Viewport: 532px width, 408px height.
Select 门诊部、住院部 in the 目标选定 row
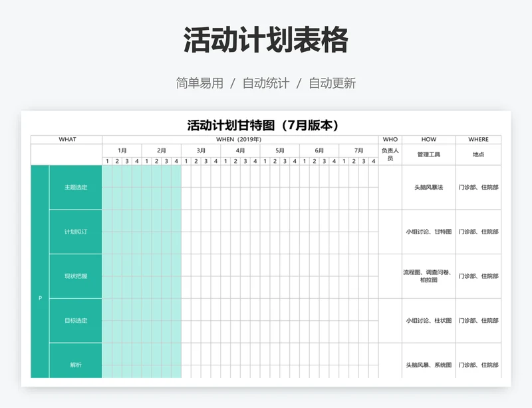478,321
